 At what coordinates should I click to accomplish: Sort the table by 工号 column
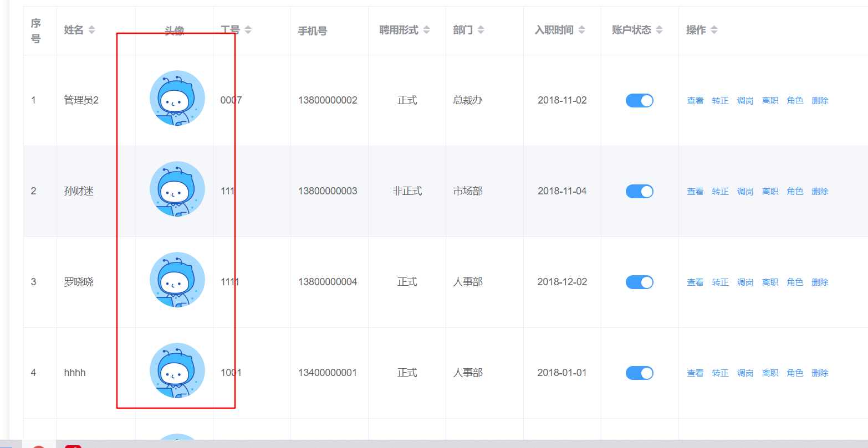248,30
